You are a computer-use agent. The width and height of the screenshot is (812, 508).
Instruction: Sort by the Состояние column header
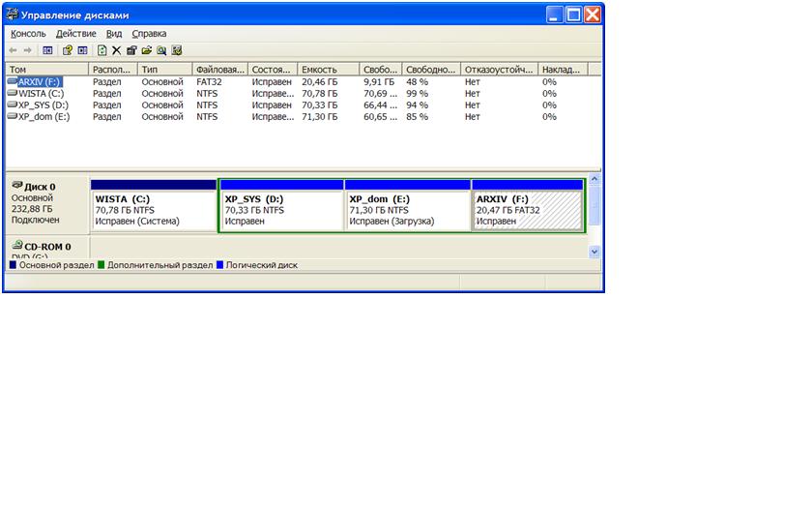[x=273, y=69]
